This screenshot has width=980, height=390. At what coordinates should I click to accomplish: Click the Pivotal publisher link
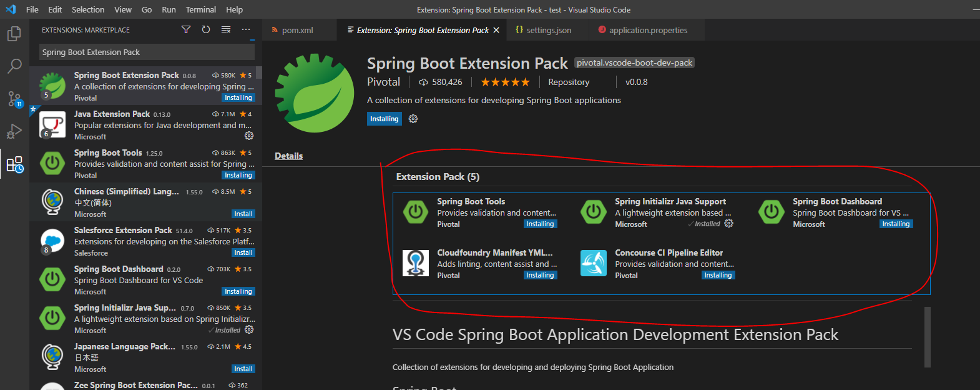tap(383, 82)
